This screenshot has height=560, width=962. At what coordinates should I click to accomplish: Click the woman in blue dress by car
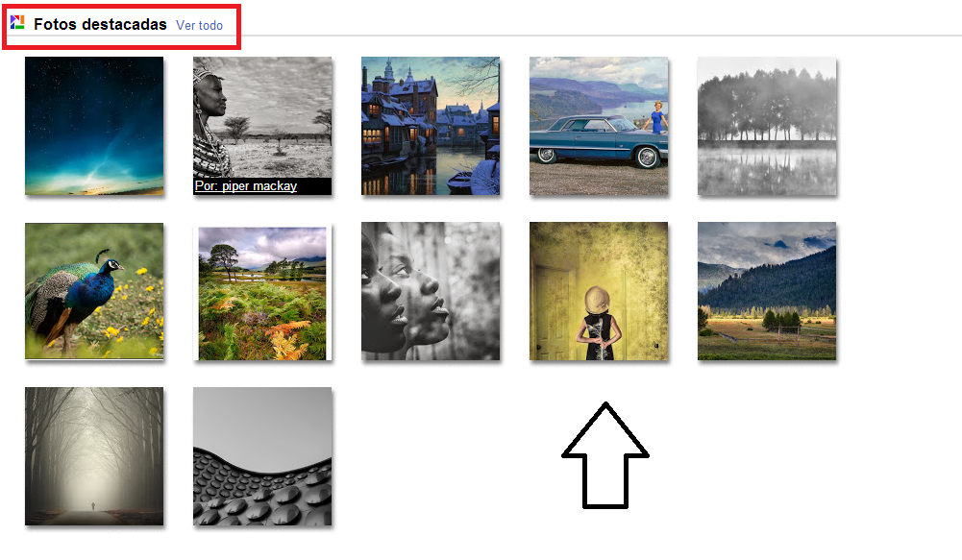(x=657, y=116)
